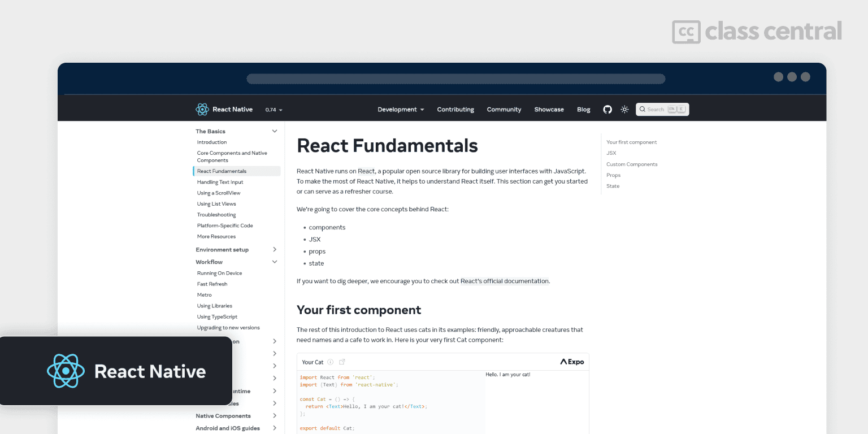The width and height of the screenshot is (868, 434).
Task: Jump to State in the page contents
Action: coord(613,186)
